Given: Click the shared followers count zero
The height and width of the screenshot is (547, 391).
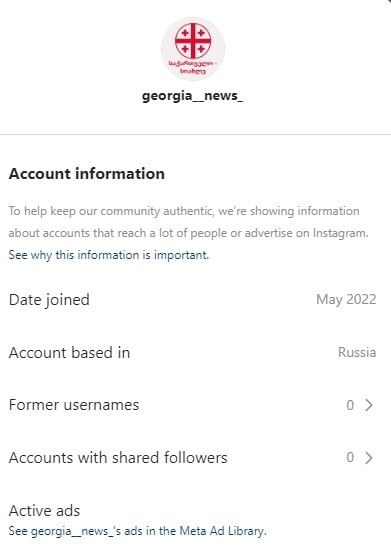Looking at the screenshot, I should (x=350, y=457).
